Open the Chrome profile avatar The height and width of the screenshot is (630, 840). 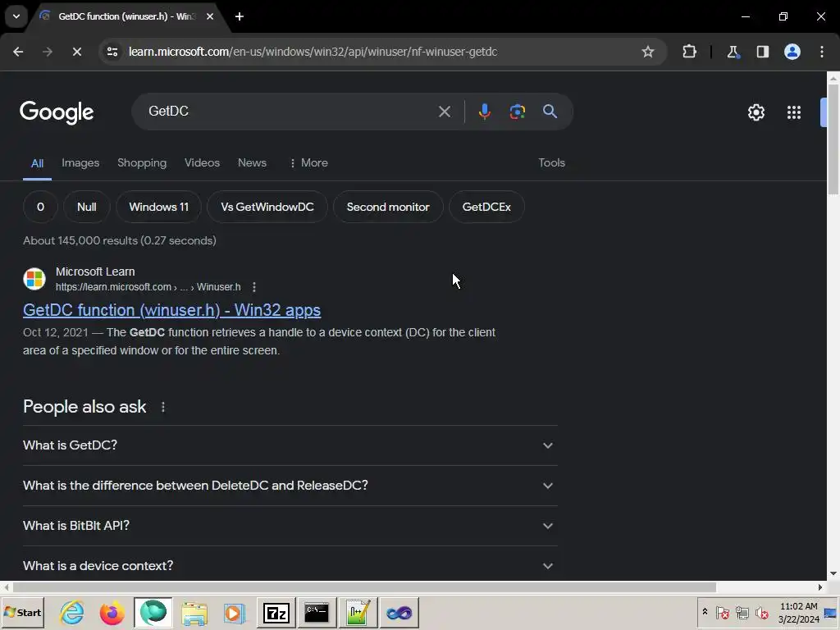792,52
